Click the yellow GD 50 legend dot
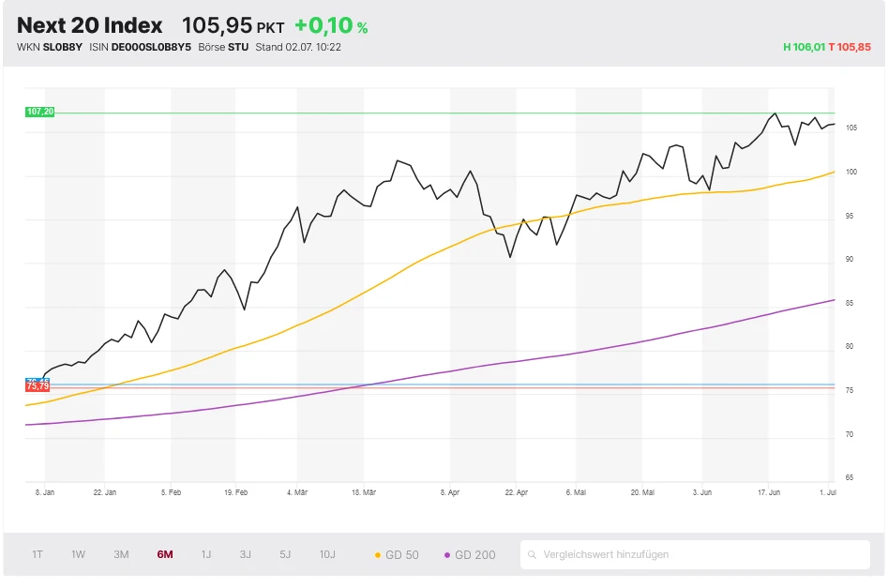 click(378, 554)
